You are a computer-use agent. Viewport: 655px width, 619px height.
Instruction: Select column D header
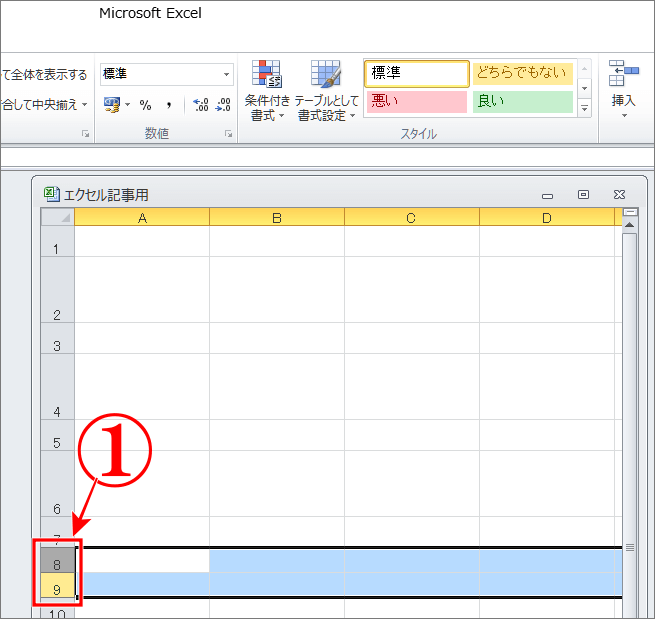click(547, 218)
